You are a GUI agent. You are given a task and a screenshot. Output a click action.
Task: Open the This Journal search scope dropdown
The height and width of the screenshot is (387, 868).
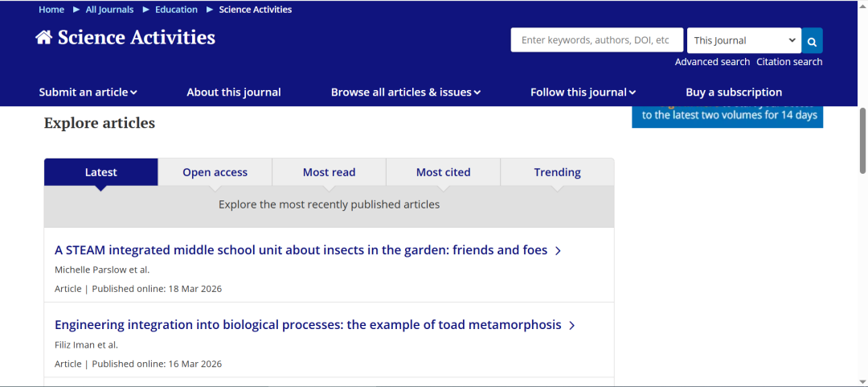(x=744, y=40)
